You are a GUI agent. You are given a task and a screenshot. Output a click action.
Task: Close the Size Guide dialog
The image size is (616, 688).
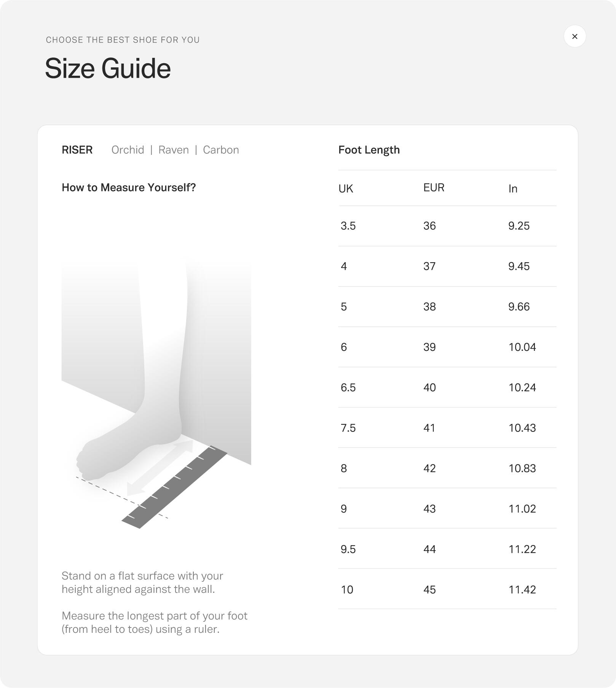[575, 36]
